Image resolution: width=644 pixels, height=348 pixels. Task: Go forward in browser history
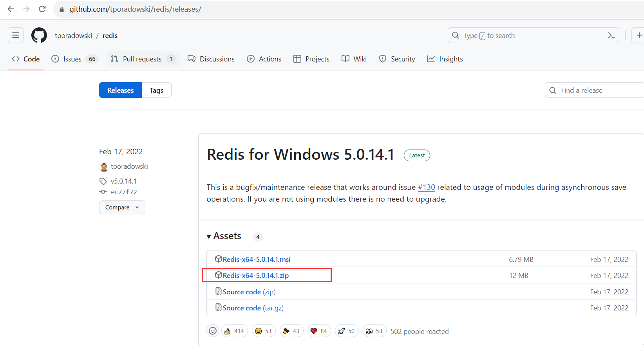click(27, 9)
